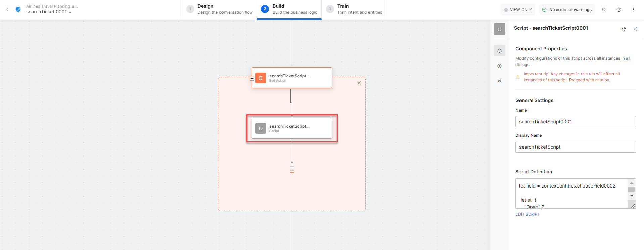Click inside the Script Definition text area
Screen dimensions: 644x250
[x=572, y=194]
